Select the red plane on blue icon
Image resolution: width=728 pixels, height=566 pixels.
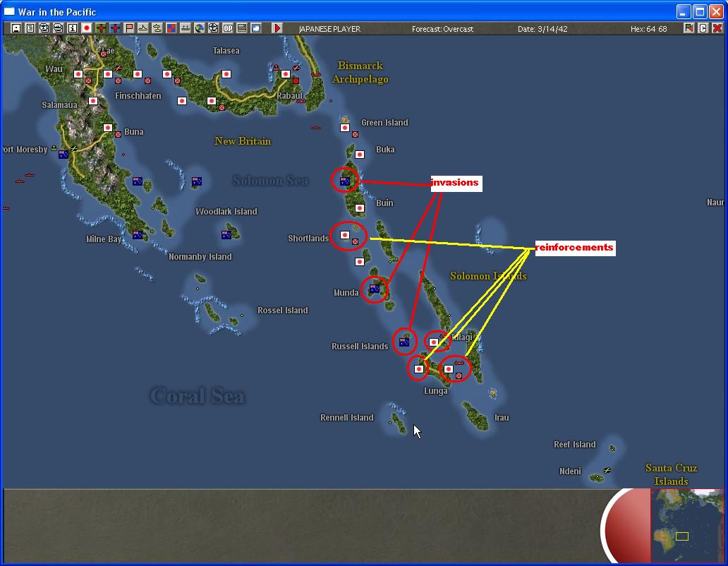pos(115,28)
